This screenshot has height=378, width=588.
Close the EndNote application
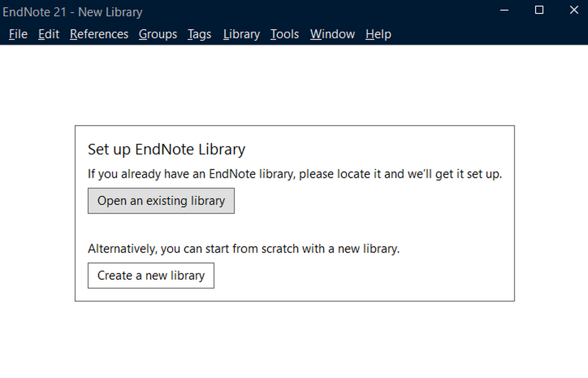(574, 10)
